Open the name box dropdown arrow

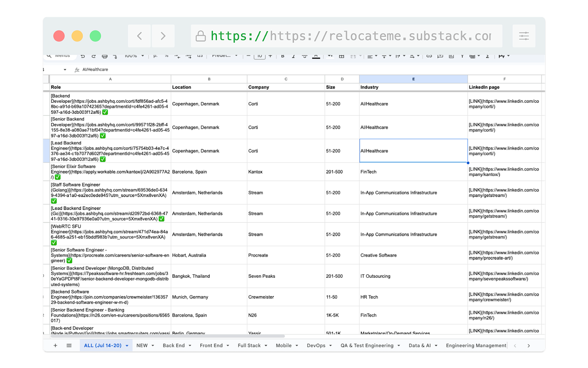[65, 70]
